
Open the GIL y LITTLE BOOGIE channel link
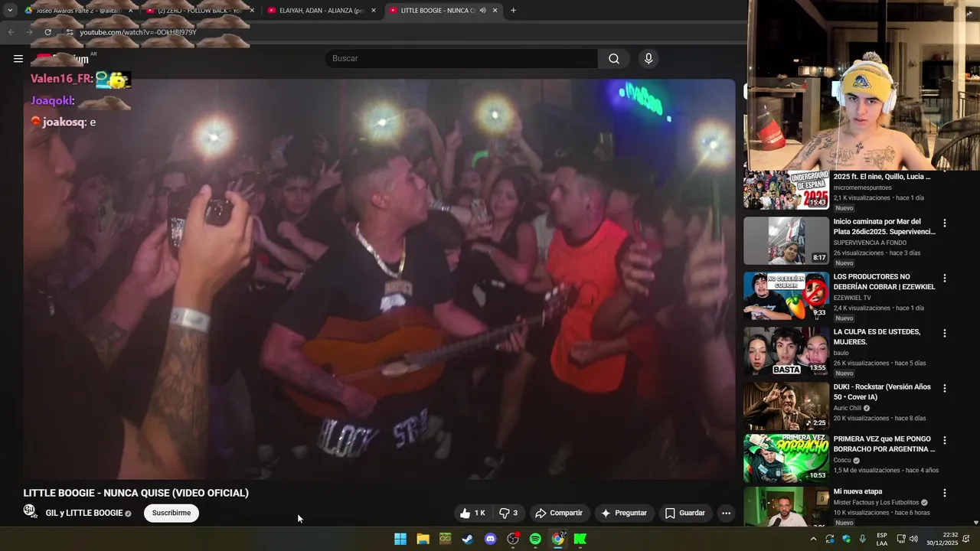click(x=84, y=513)
